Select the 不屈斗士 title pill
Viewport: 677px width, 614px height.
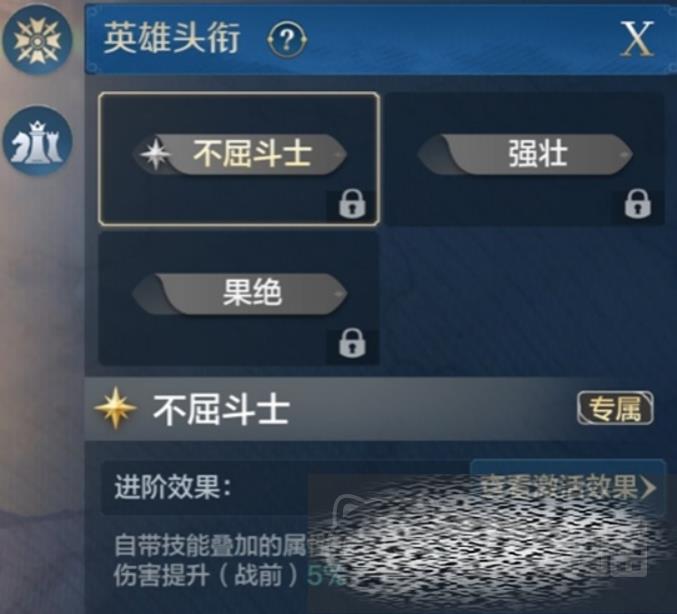coord(239,154)
